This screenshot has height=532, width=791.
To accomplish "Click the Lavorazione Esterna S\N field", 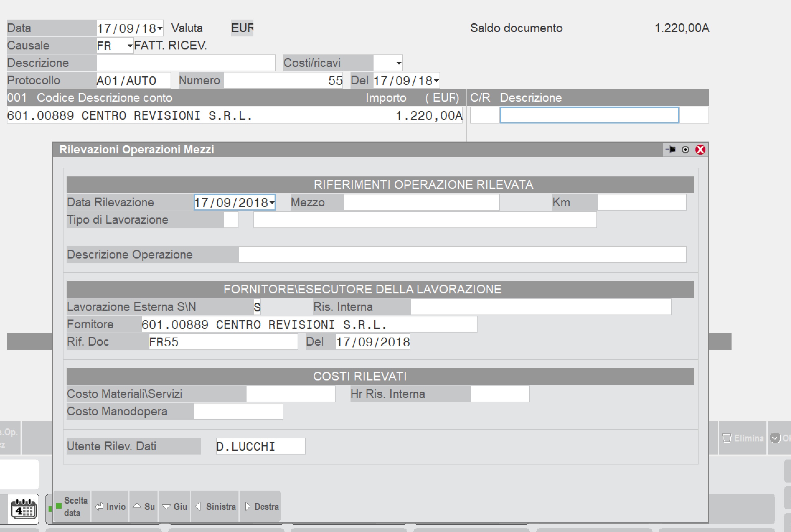I will coord(257,307).
